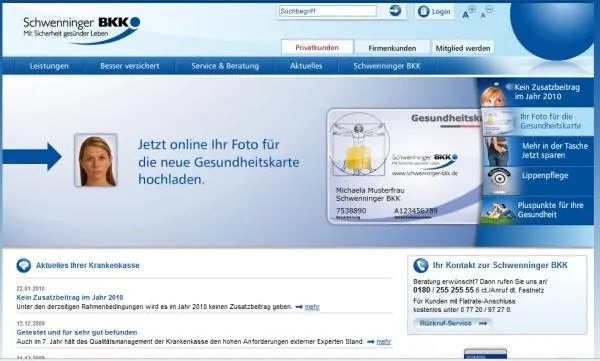Open the Schwenninger BKK menu item
600x361 pixels.
coord(387,66)
